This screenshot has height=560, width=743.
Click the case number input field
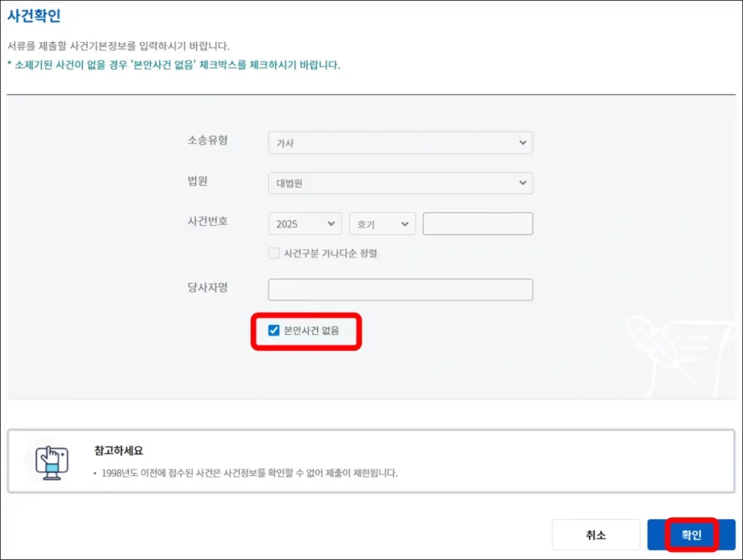click(477, 223)
